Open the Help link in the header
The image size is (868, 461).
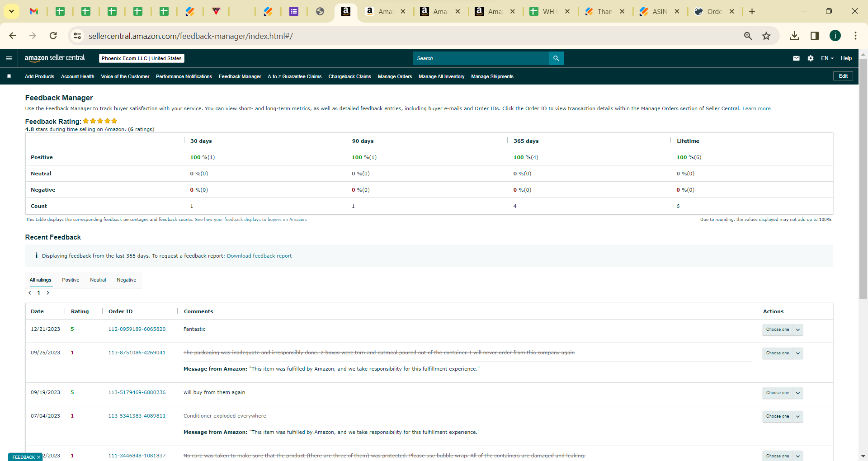pos(846,58)
